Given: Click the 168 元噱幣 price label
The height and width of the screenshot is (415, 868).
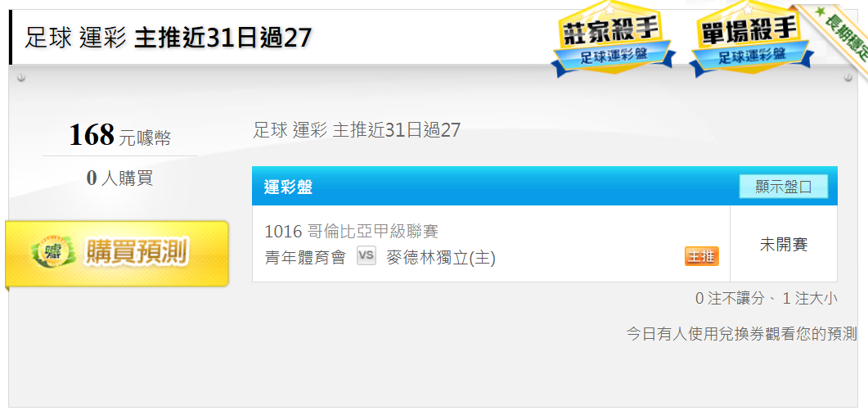Looking at the screenshot, I should click(x=120, y=136).
